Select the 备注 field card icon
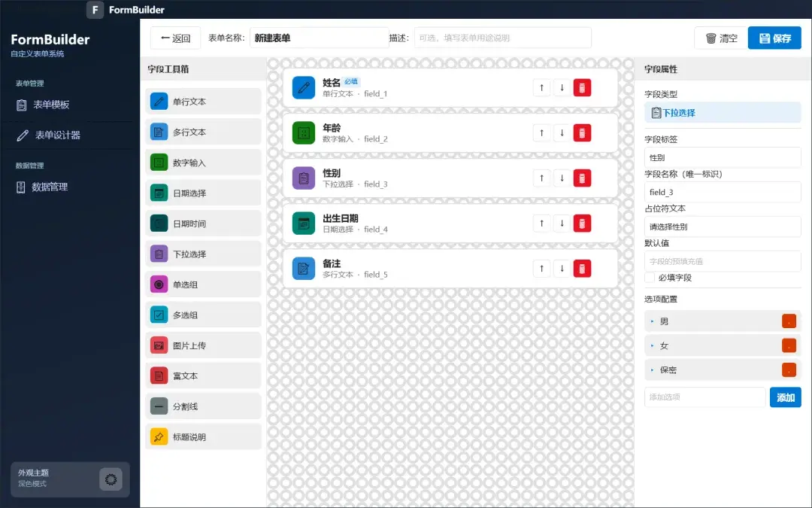Image resolution: width=812 pixels, height=508 pixels. coord(304,268)
